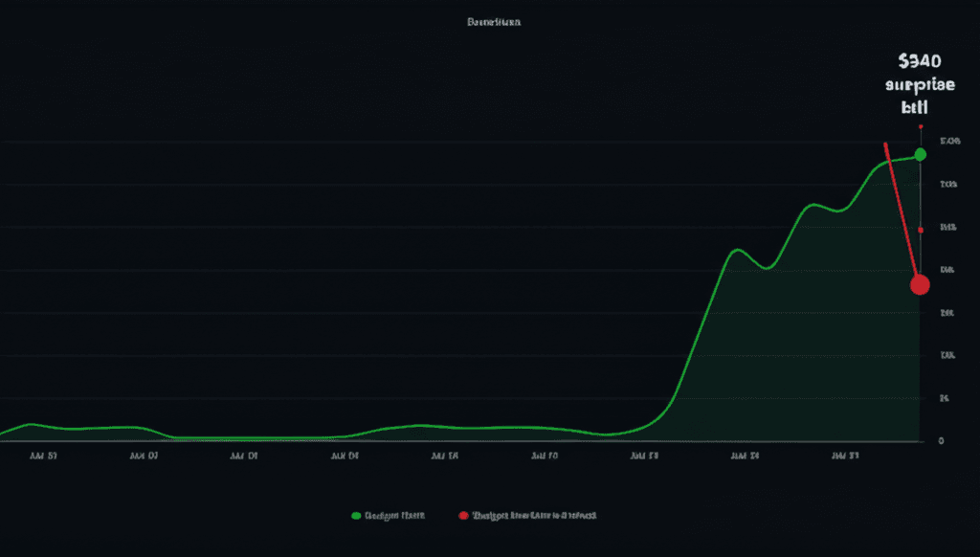Click the rightmost x-axis tick label
The image size is (980, 557).
843,457
